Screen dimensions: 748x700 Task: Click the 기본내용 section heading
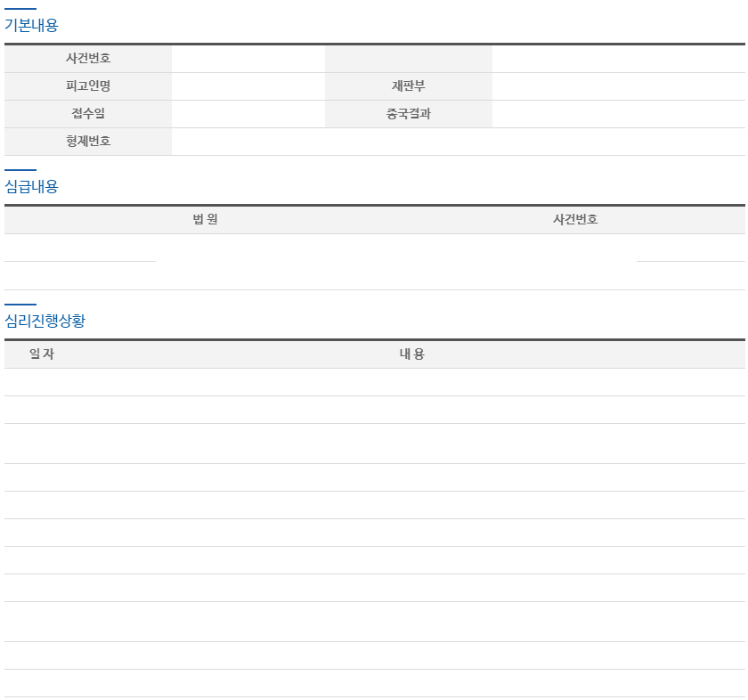click(x=31, y=25)
